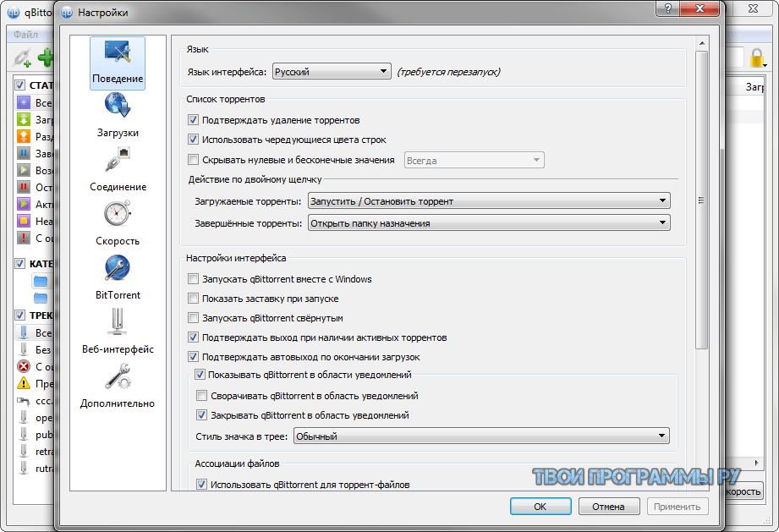Toggle Подтверждать выход при наличии активных торрентов
779x532 pixels.
pos(193,337)
